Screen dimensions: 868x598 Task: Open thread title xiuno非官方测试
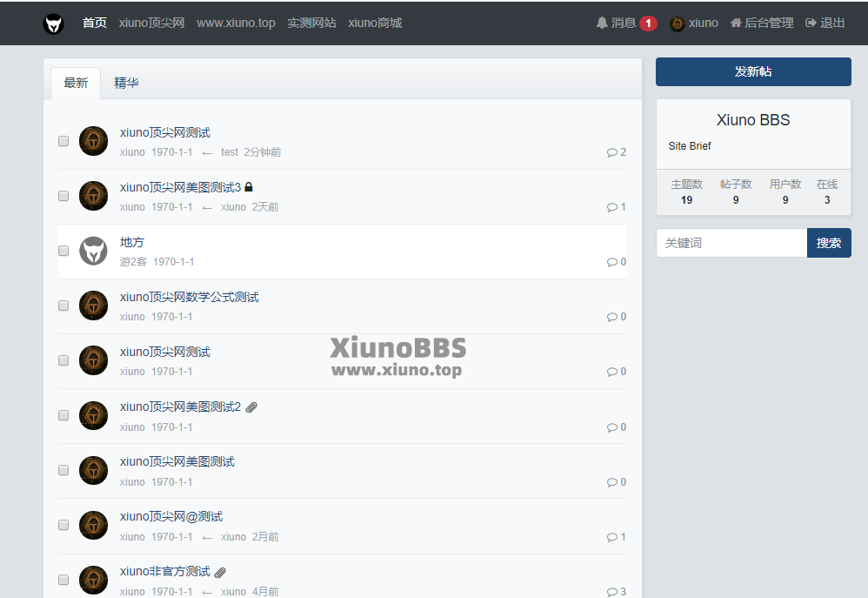tap(165, 571)
